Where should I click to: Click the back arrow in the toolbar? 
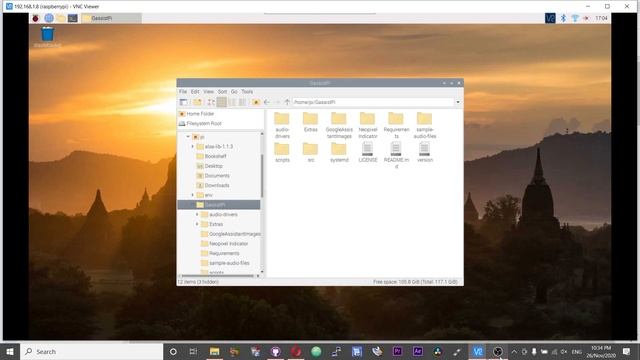267,102
